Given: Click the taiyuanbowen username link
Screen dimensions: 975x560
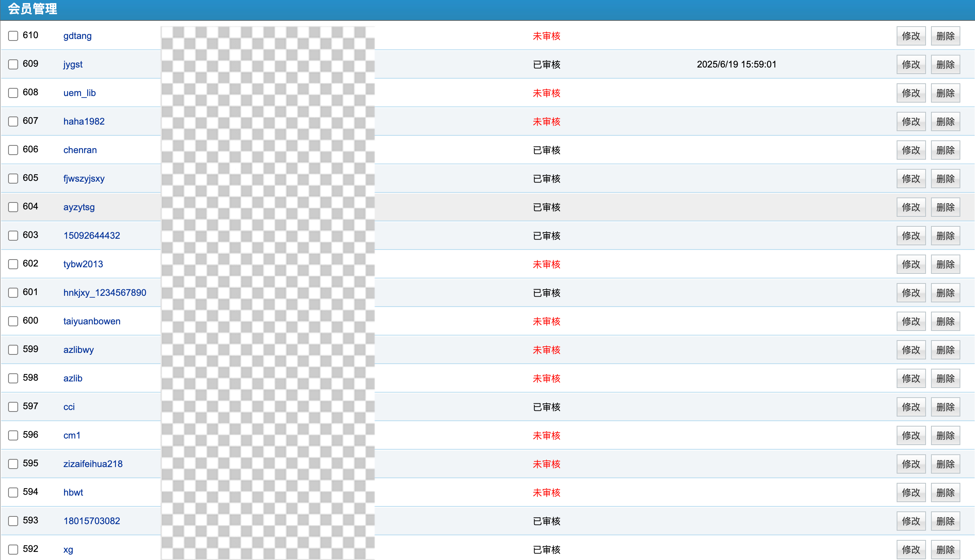Looking at the screenshot, I should (92, 321).
